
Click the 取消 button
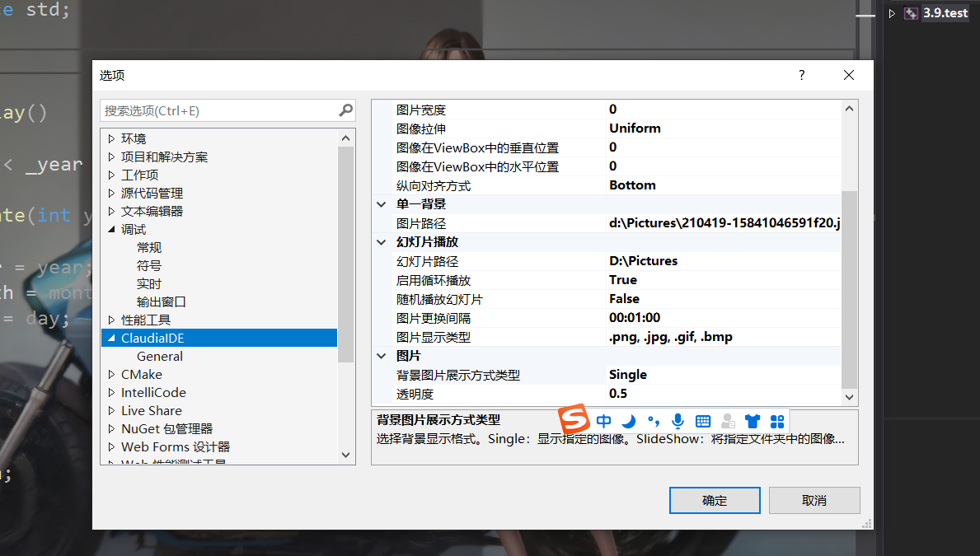814,500
